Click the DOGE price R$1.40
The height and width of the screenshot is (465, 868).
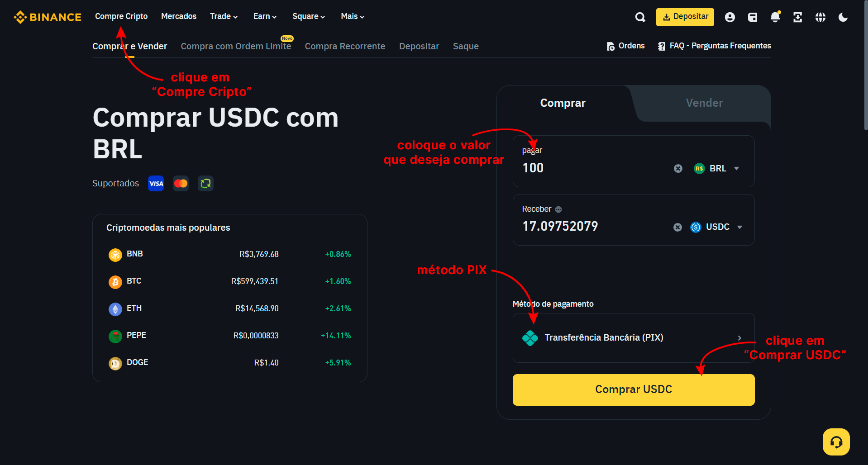[267, 363]
